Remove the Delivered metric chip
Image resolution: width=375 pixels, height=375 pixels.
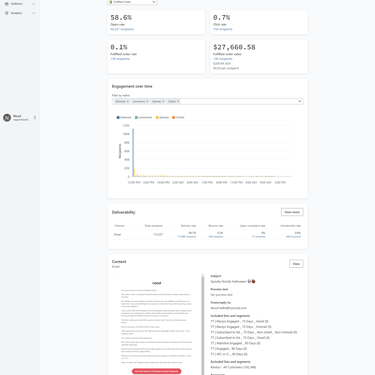[128, 101]
